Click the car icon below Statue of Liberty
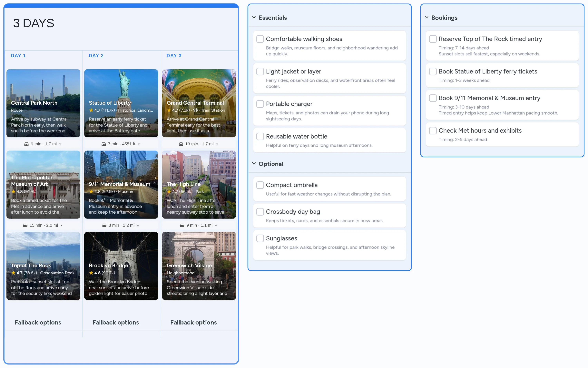Screen dimensions: 588x368 [x=104, y=144]
